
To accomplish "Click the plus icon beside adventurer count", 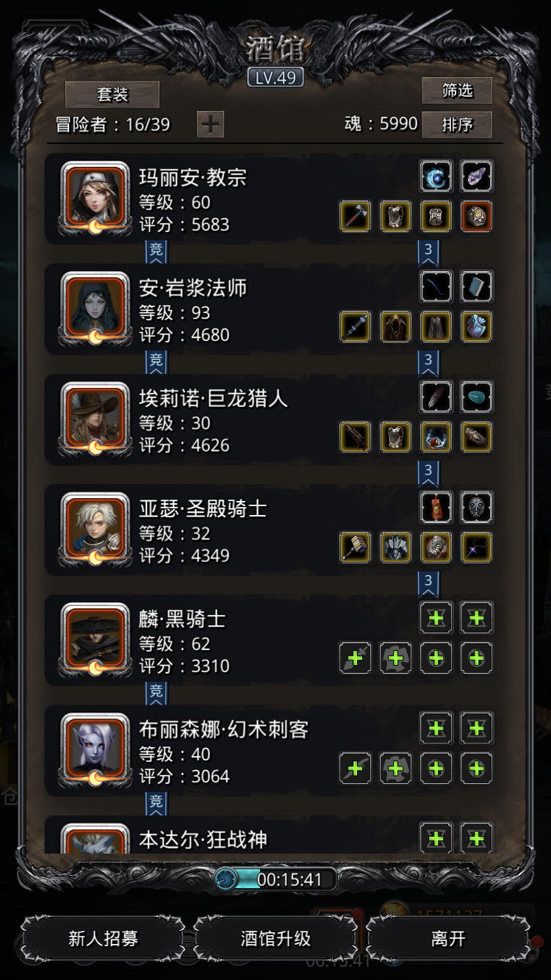I will pyautogui.click(x=210, y=124).
